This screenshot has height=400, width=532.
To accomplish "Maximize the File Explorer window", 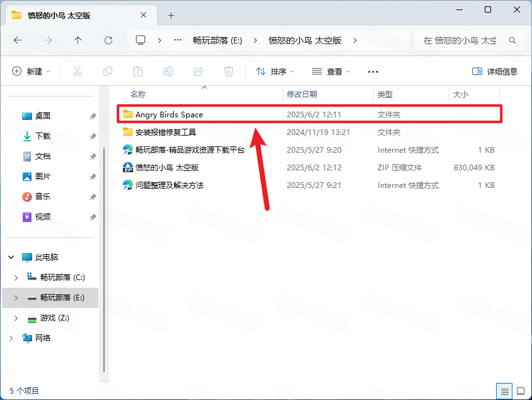I will [488, 9].
